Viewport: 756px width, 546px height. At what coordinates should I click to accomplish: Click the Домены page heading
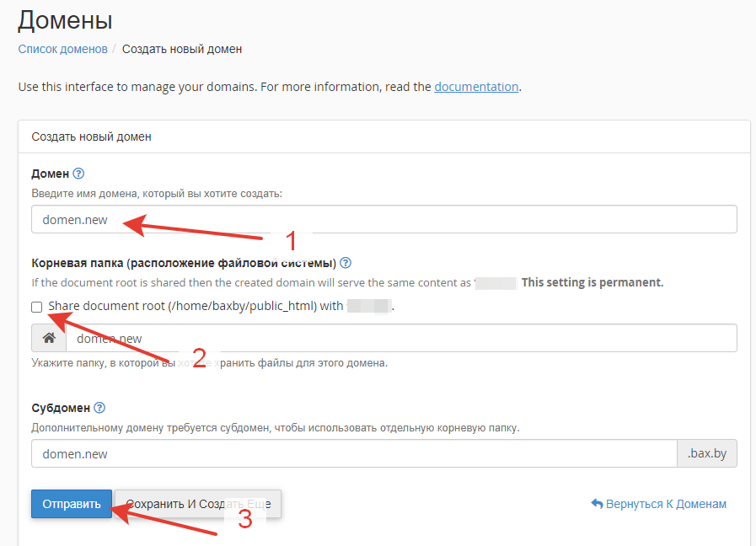pyautogui.click(x=65, y=20)
